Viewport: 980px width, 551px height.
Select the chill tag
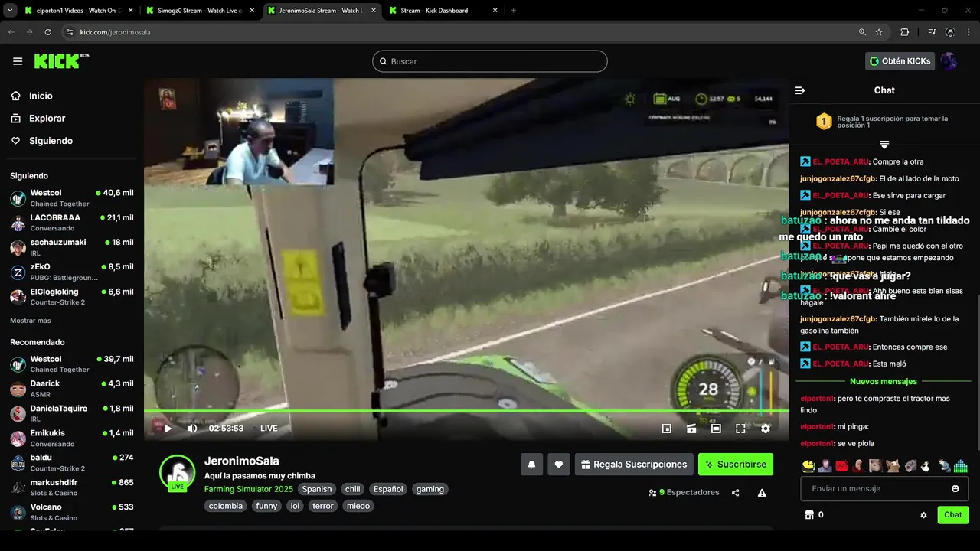(352, 489)
